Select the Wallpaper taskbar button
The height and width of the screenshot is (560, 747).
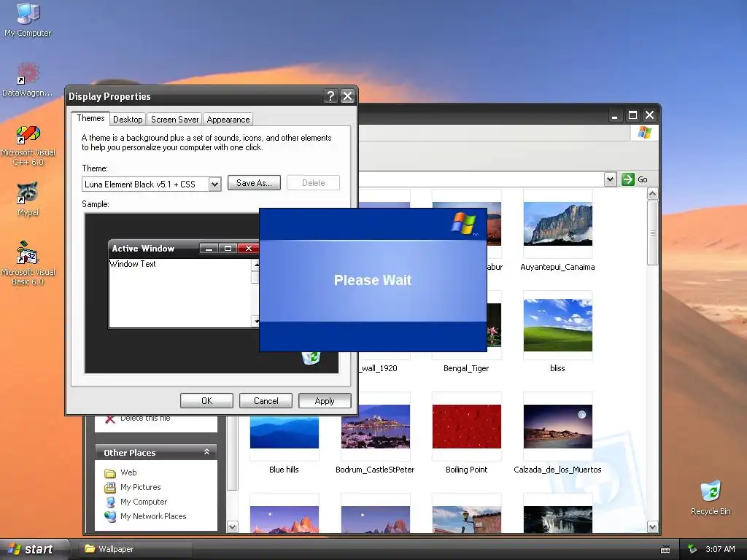[136, 549]
